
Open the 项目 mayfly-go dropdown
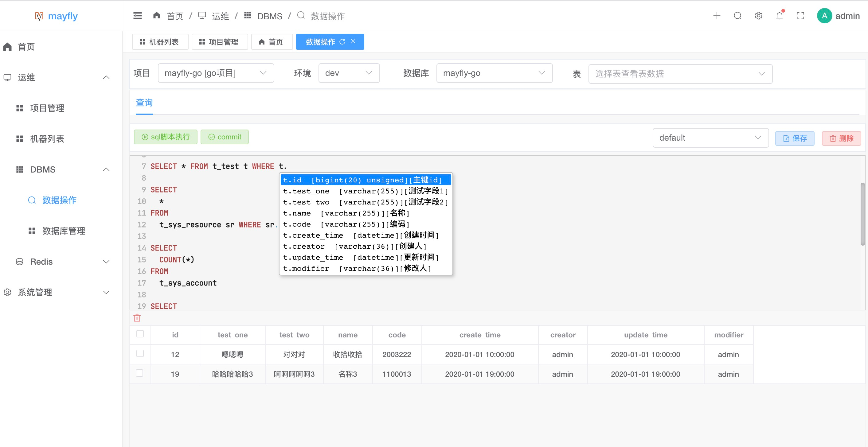pyautogui.click(x=216, y=73)
